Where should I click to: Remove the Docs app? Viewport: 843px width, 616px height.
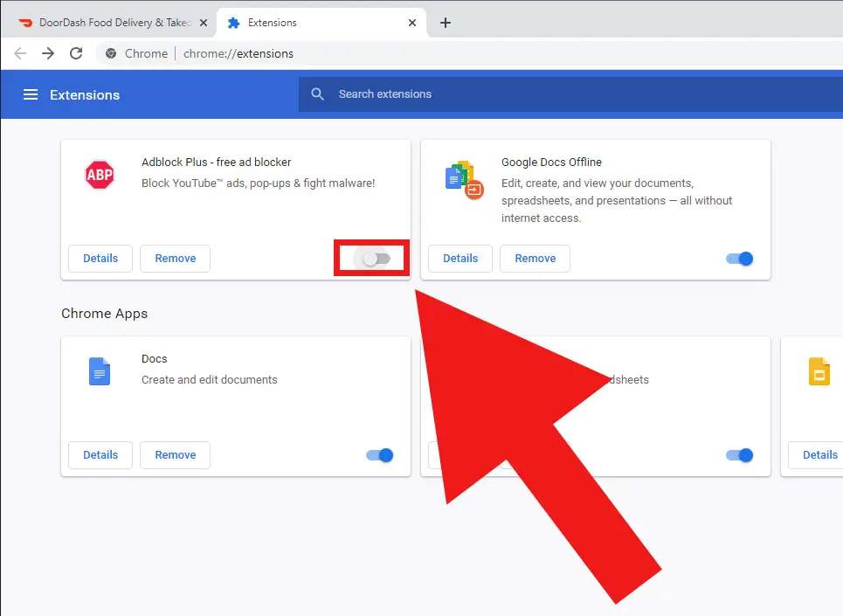176,455
